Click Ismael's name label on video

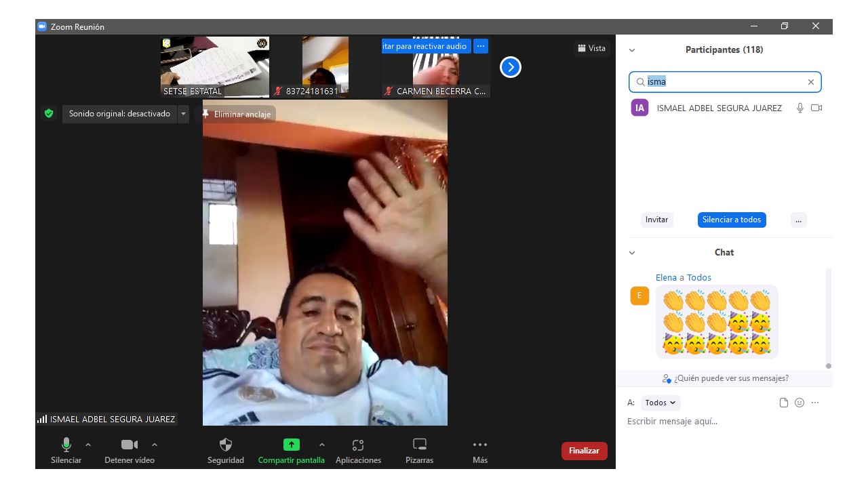113,420
